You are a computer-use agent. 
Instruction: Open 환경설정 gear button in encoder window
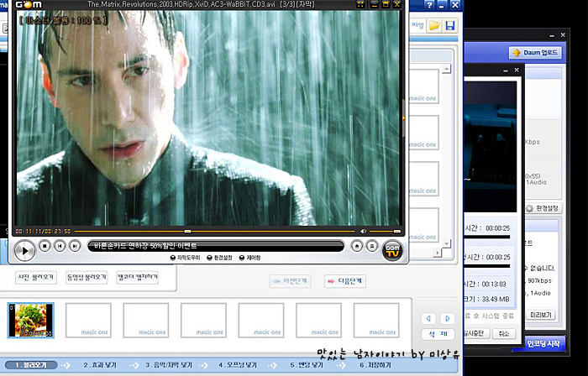coord(543,208)
